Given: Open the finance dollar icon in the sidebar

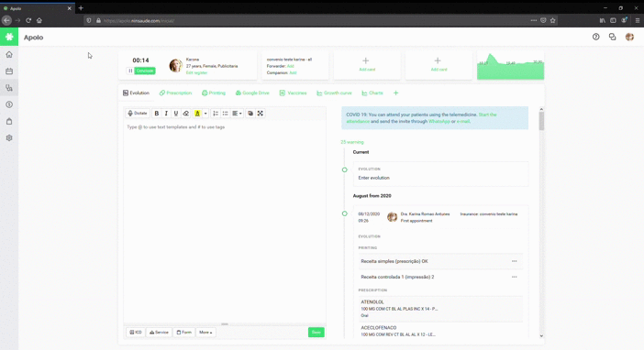Looking at the screenshot, I should tap(9, 104).
